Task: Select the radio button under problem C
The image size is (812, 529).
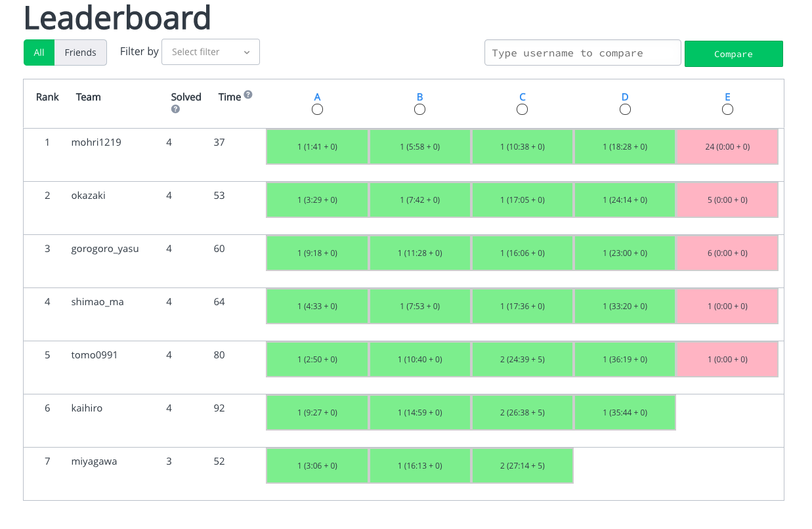Action: [522, 110]
